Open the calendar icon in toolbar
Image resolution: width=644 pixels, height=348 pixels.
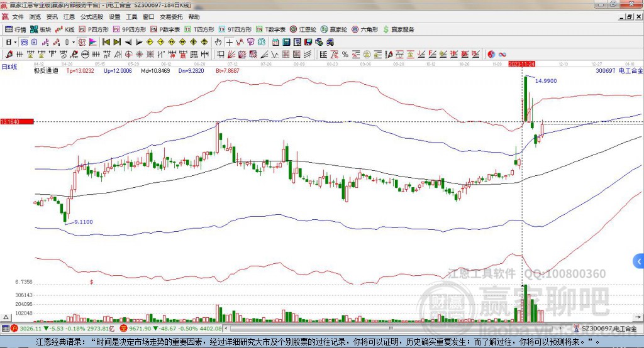[x=275, y=42]
